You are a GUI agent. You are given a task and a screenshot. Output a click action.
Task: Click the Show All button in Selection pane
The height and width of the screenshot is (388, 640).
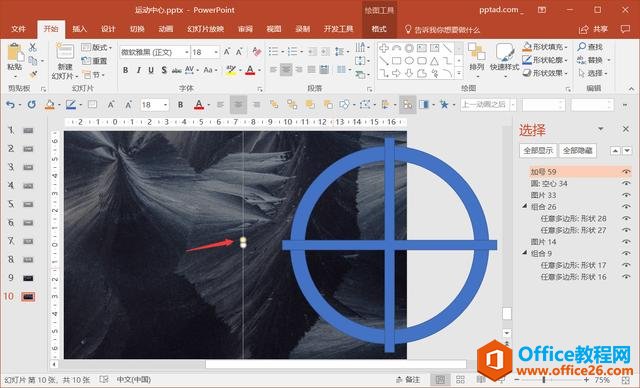(538, 151)
